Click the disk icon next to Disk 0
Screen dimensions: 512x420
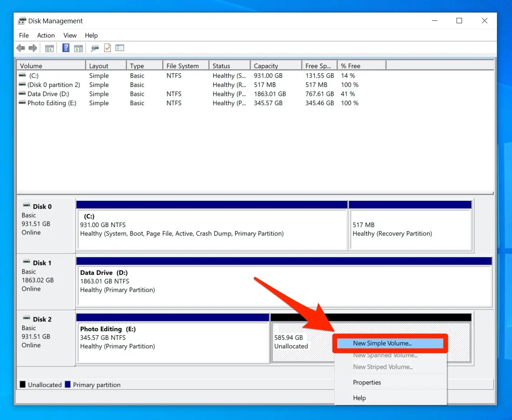(x=26, y=206)
